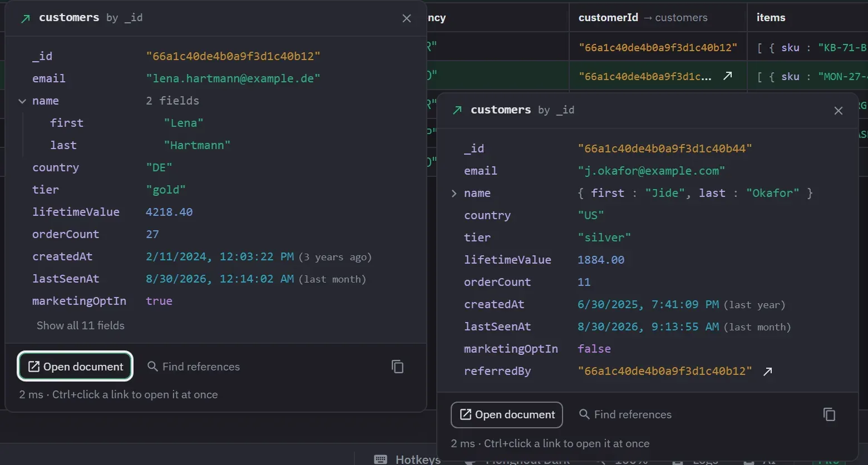Find references for the j.okafor customer
Image resolution: width=868 pixels, height=465 pixels.
tap(625, 414)
